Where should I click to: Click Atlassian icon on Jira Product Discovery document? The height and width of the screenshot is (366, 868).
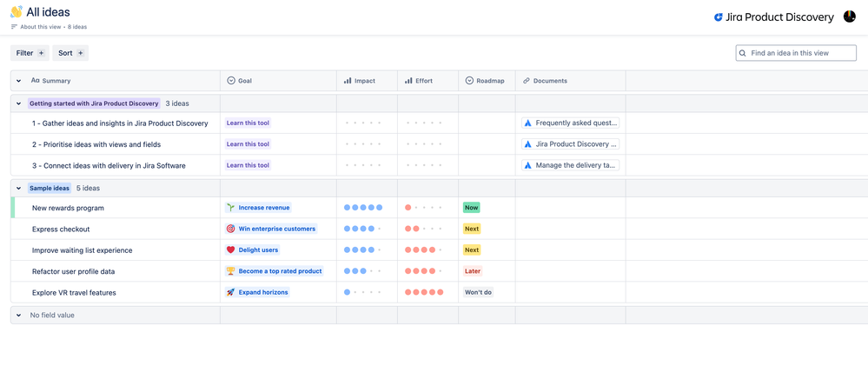coord(528,144)
